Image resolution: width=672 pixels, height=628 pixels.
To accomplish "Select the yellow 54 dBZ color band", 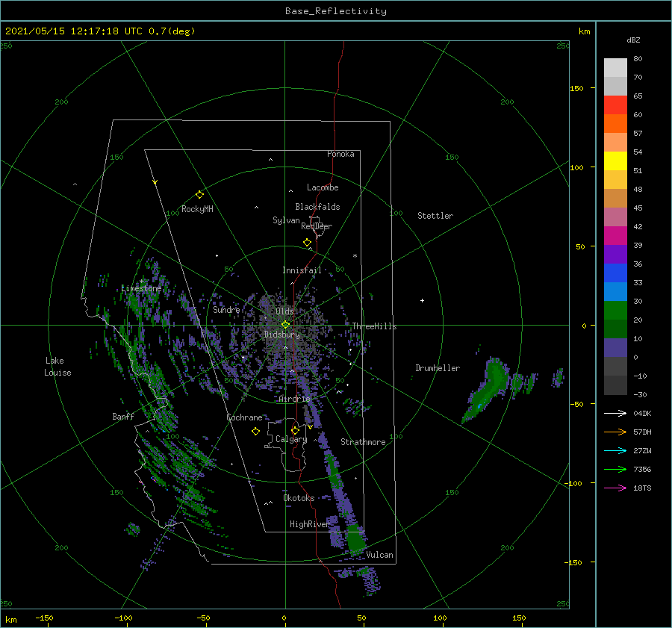I will point(615,161).
